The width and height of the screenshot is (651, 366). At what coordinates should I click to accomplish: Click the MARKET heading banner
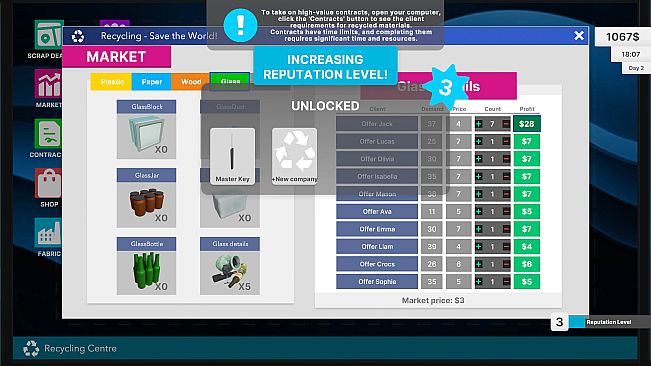116,56
